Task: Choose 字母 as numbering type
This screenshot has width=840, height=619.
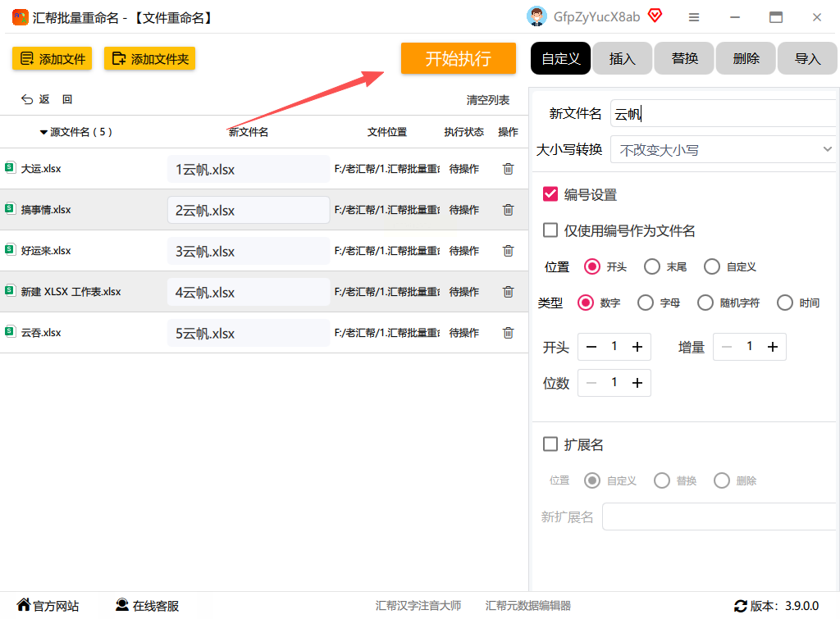Action: [x=646, y=303]
